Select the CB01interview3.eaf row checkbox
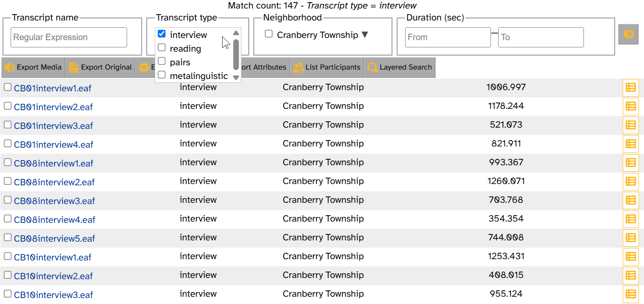Image resolution: width=644 pixels, height=304 pixels. click(8, 125)
